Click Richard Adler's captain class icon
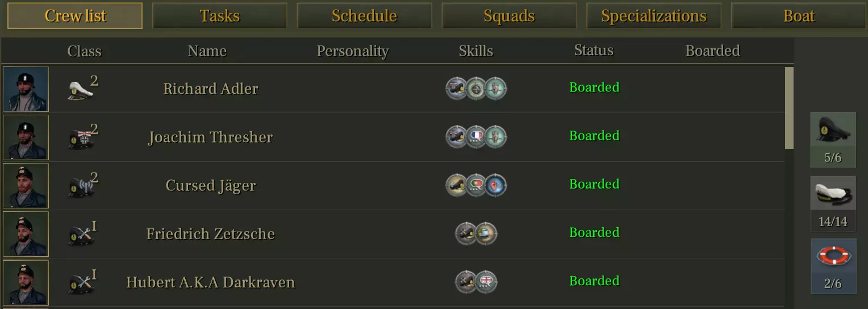Image resolution: width=868 pixels, height=309 pixels. click(x=81, y=90)
